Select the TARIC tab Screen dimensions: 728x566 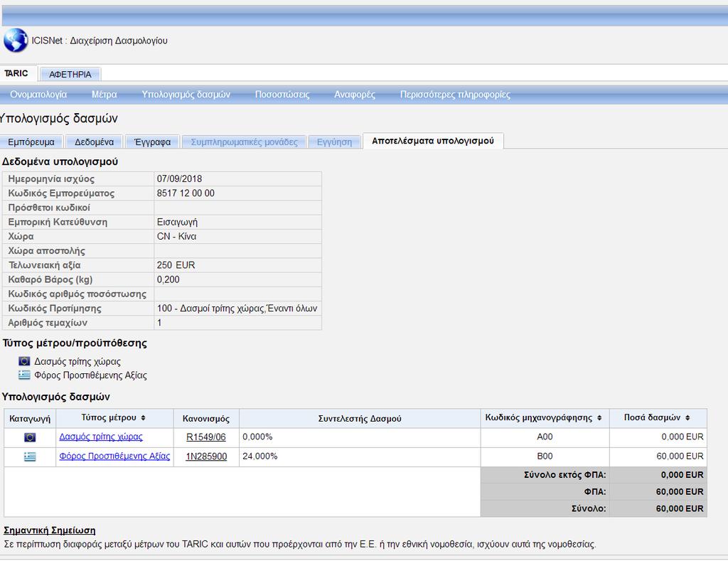coord(16,73)
